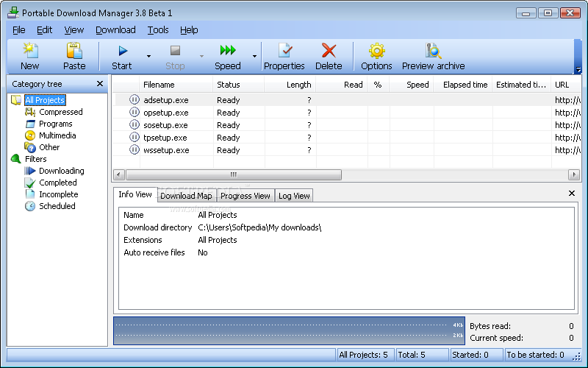Image resolution: width=588 pixels, height=368 pixels.
Task: Open the View menu
Action: (74, 30)
